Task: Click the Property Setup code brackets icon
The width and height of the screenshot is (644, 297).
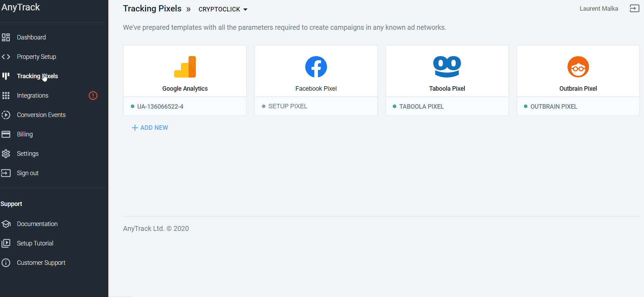Action: tap(6, 57)
